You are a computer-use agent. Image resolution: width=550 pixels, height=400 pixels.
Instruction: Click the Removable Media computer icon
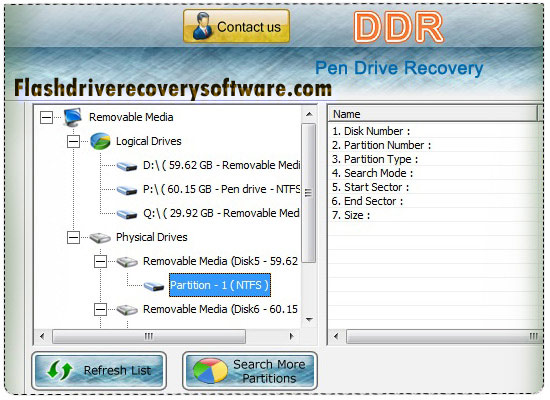pyautogui.click(x=73, y=117)
